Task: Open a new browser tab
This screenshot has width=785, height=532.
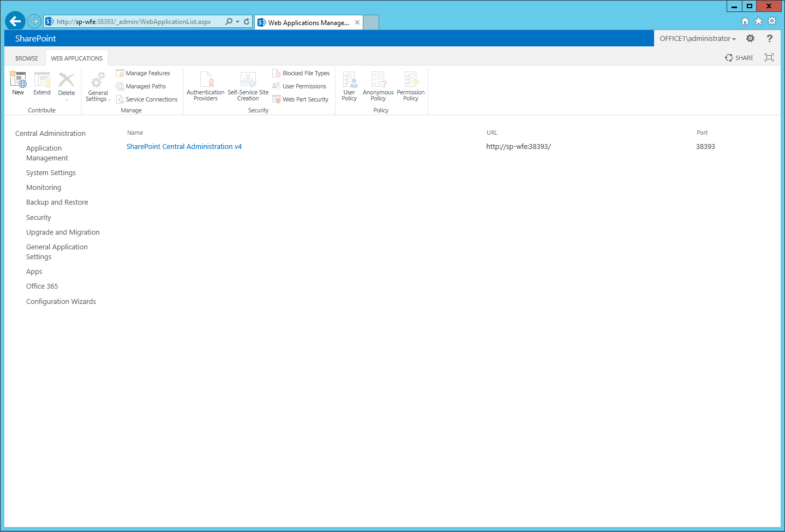Action: coord(371,23)
